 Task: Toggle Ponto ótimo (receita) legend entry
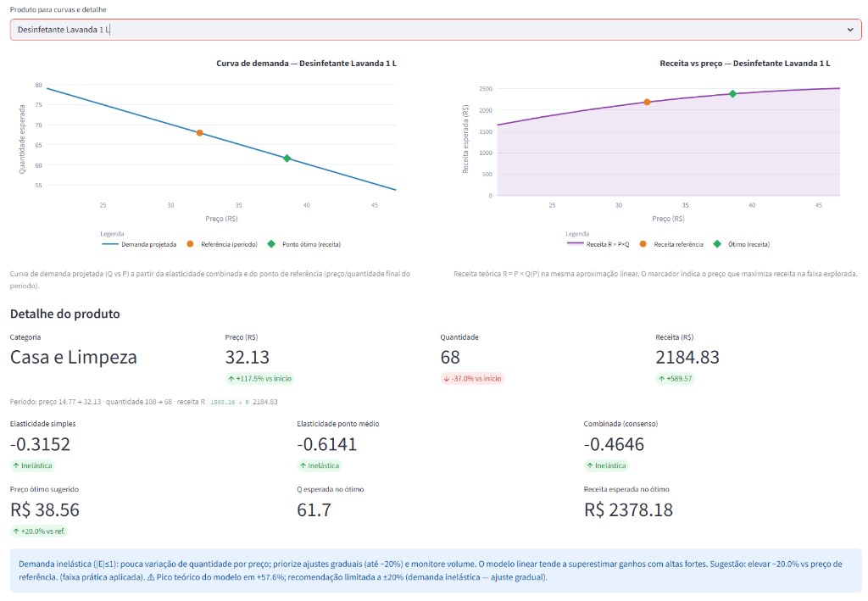pos(304,244)
